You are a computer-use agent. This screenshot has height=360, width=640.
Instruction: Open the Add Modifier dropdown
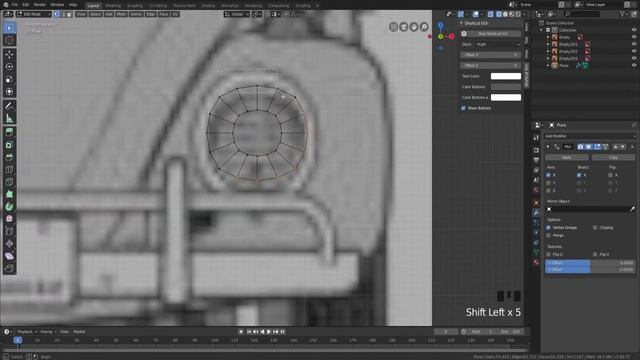(x=590, y=136)
